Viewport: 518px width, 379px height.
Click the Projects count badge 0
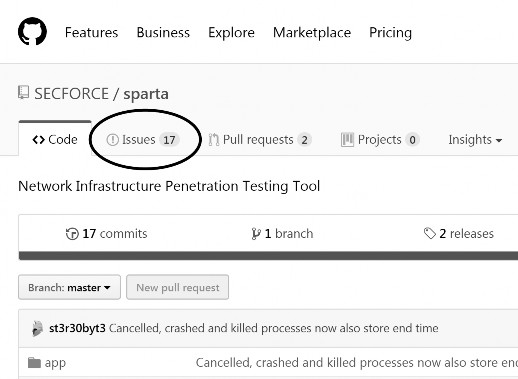click(x=412, y=140)
